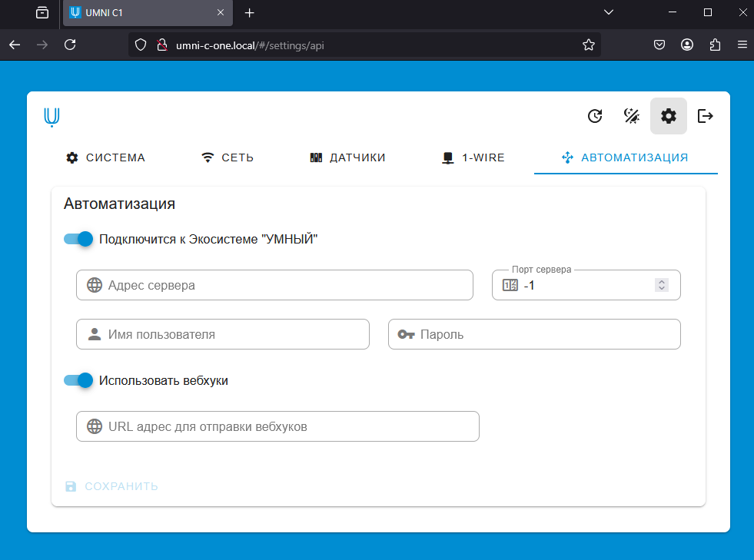Open the list all tabs dropdown
Image resolution: width=754 pixels, height=560 pixels.
point(608,12)
